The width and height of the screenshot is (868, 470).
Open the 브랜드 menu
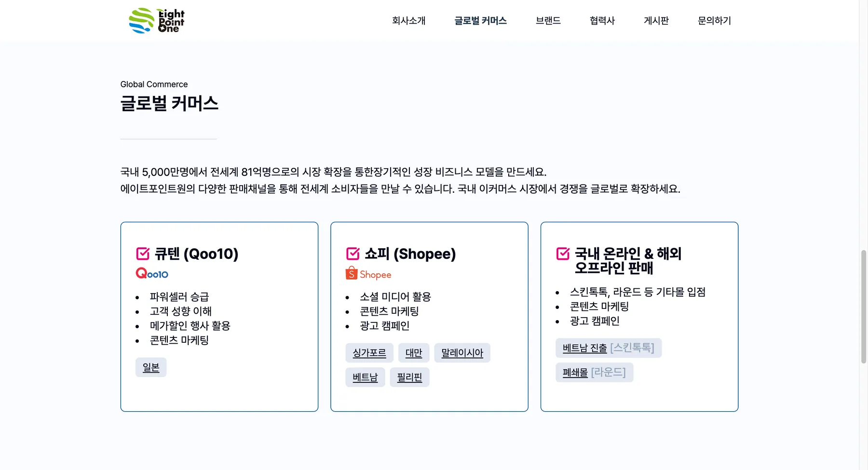click(548, 21)
